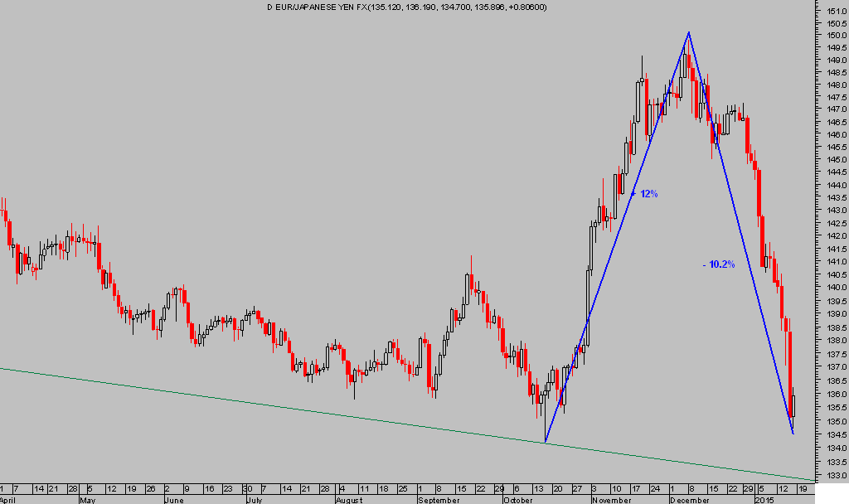The width and height of the screenshot is (849, 504).
Task: Click the 140.0 price level on the scale
Action: [835, 288]
